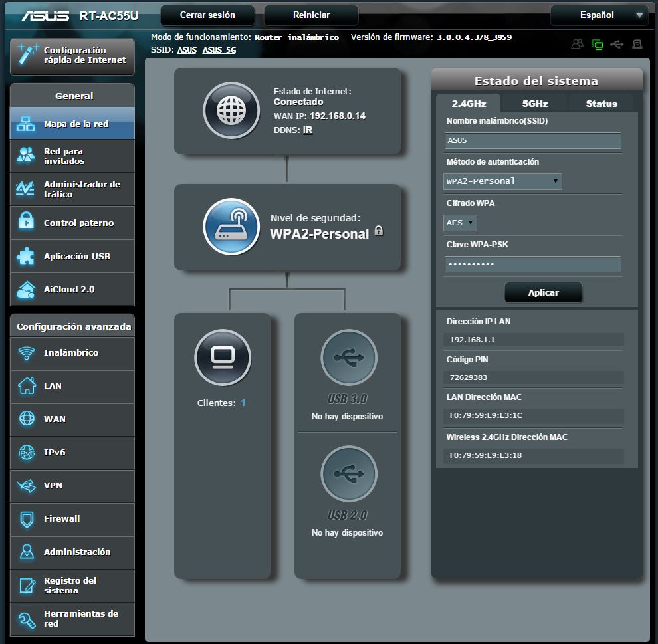658x644 pixels.
Task: Click the Herramientas de red wrench icon
Action: click(27, 620)
